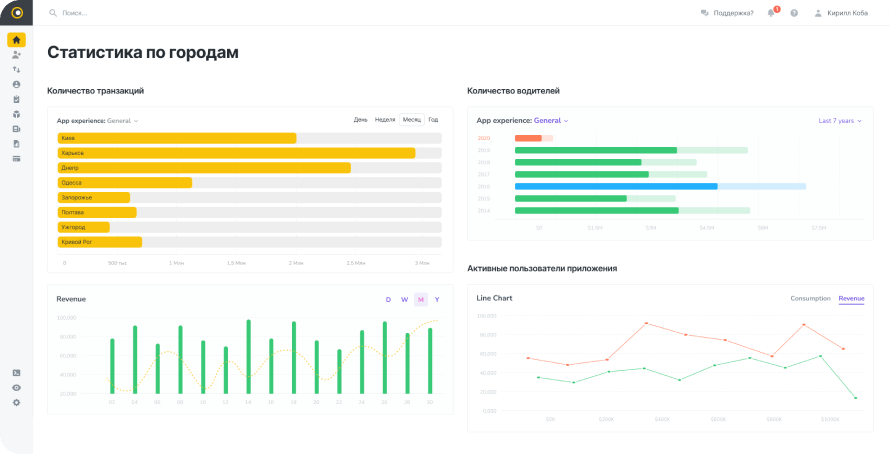Open help via question mark icon
The image size is (890, 454).
coord(794,13)
